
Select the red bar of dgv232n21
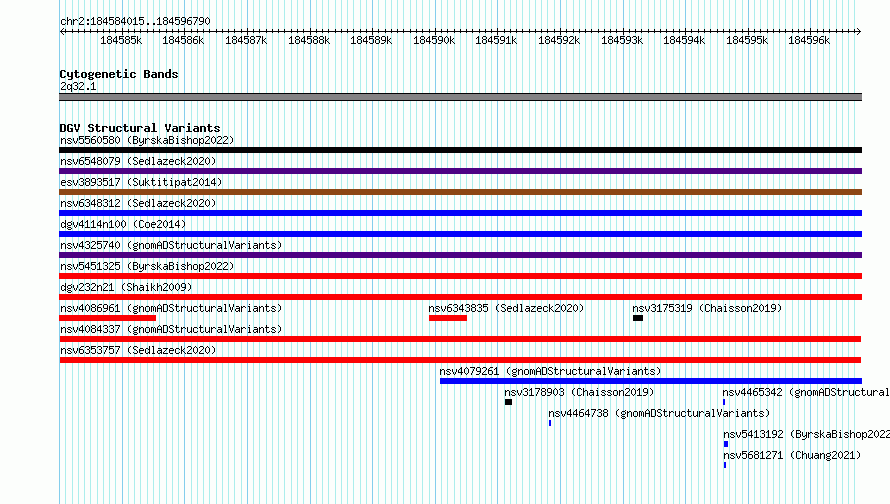coord(460,297)
